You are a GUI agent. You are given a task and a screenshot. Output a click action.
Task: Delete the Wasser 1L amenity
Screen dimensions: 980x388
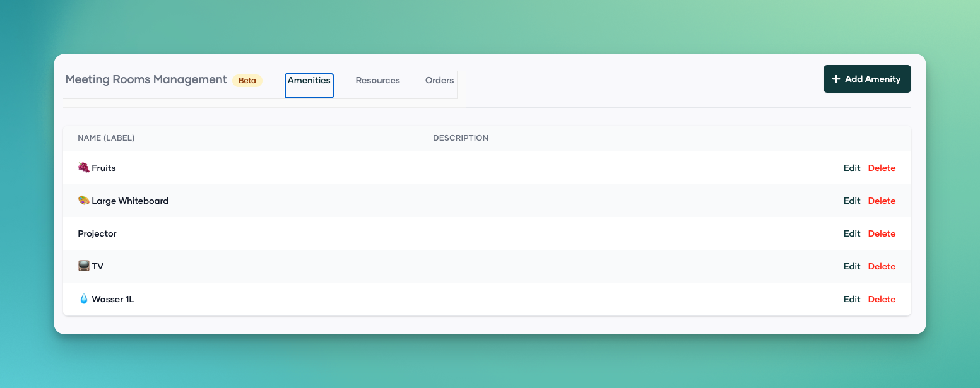click(x=882, y=299)
